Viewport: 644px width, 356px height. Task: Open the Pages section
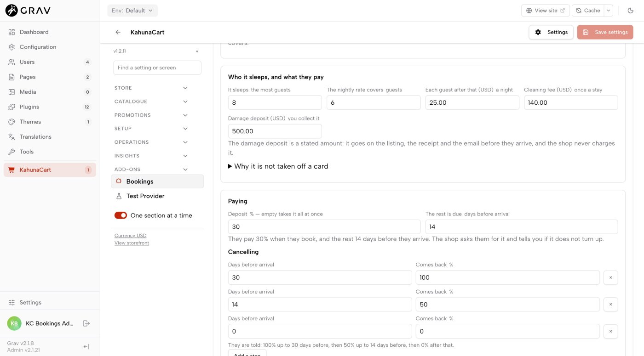tap(50, 77)
